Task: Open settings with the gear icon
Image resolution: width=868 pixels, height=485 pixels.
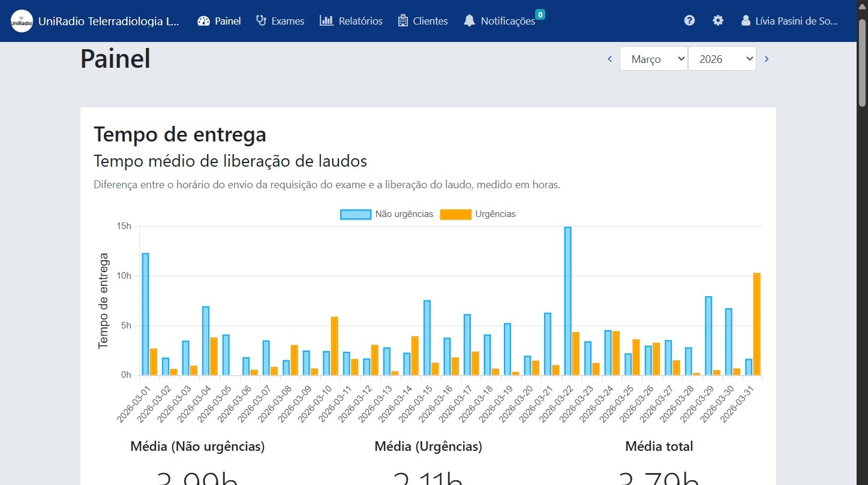Action: tap(718, 20)
